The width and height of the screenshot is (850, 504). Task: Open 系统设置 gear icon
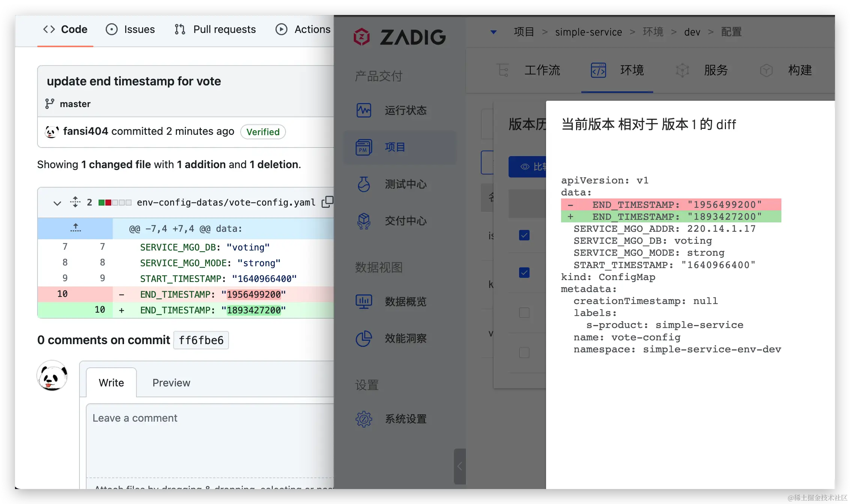[364, 419]
